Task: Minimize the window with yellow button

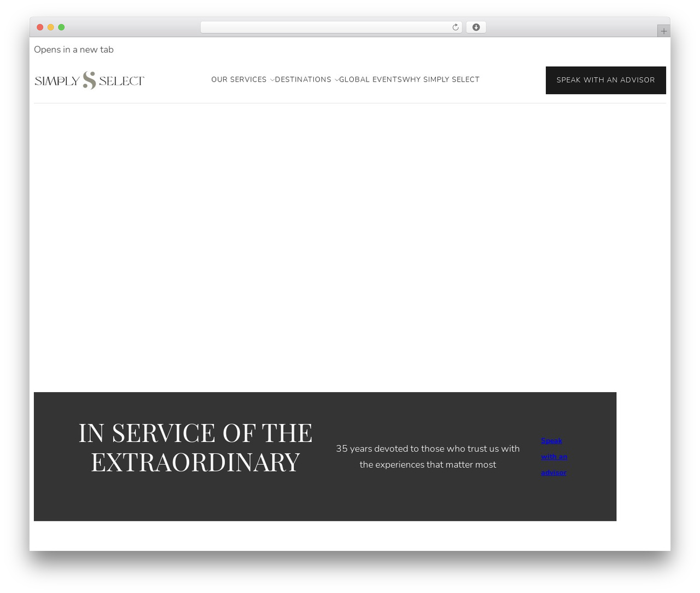Action: click(51, 27)
